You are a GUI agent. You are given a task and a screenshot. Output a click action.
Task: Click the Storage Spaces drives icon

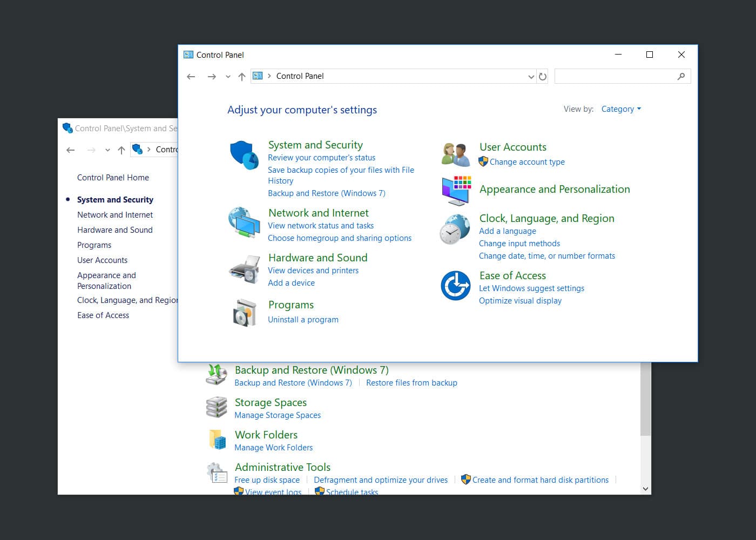point(217,407)
